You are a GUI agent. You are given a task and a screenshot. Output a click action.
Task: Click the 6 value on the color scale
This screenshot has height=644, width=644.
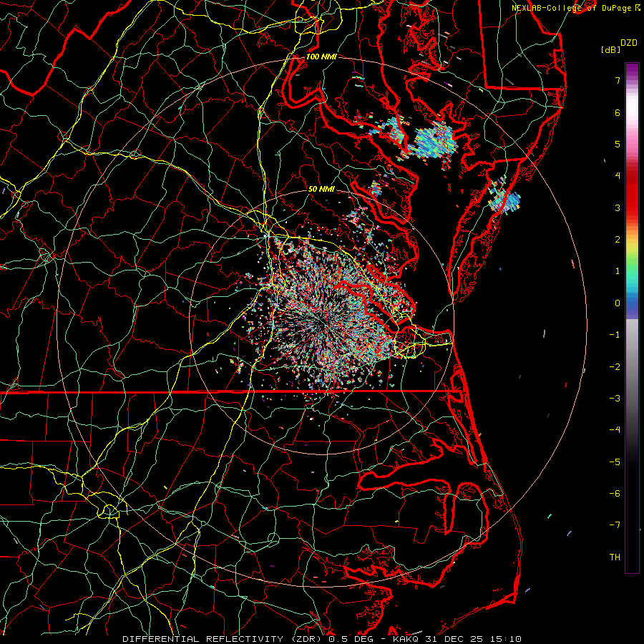[618, 112]
